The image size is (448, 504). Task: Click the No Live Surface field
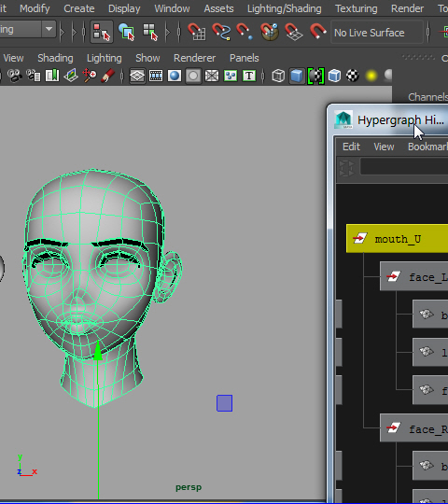pos(377,32)
